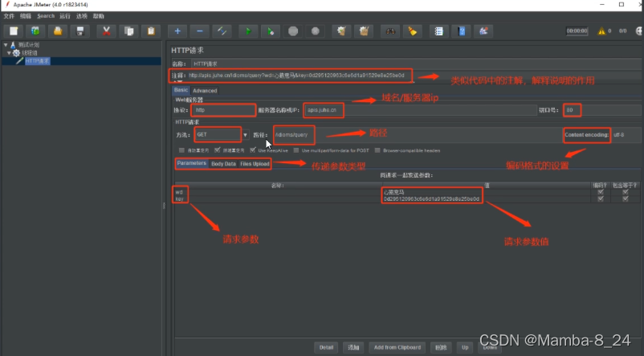
Task: Collapse the thread group tree node
Action: 9,53
